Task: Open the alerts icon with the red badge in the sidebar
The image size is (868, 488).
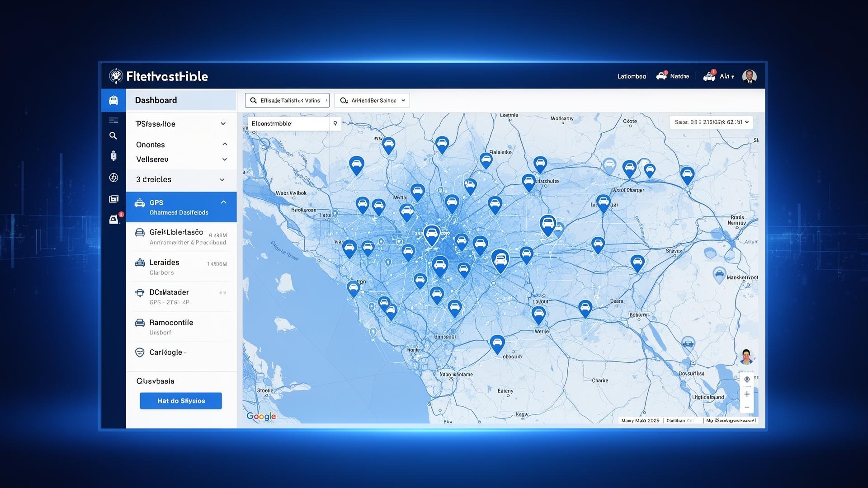Action: coord(114,219)
